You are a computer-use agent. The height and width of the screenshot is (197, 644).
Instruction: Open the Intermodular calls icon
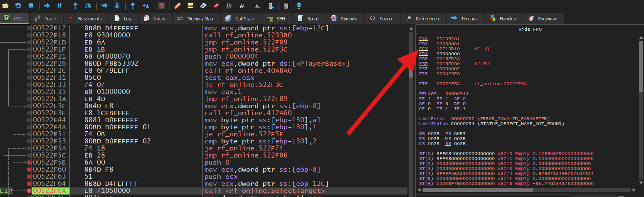coord(271,6)
